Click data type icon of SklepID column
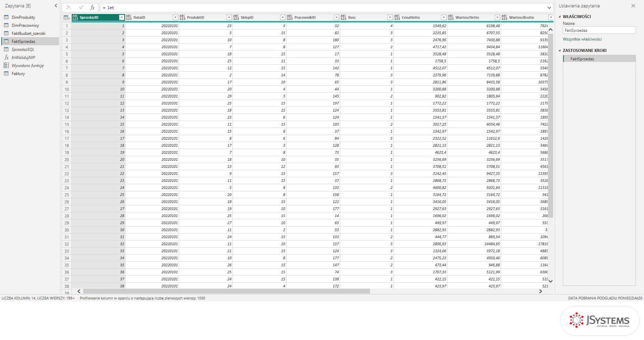 (x=236, y=17)
